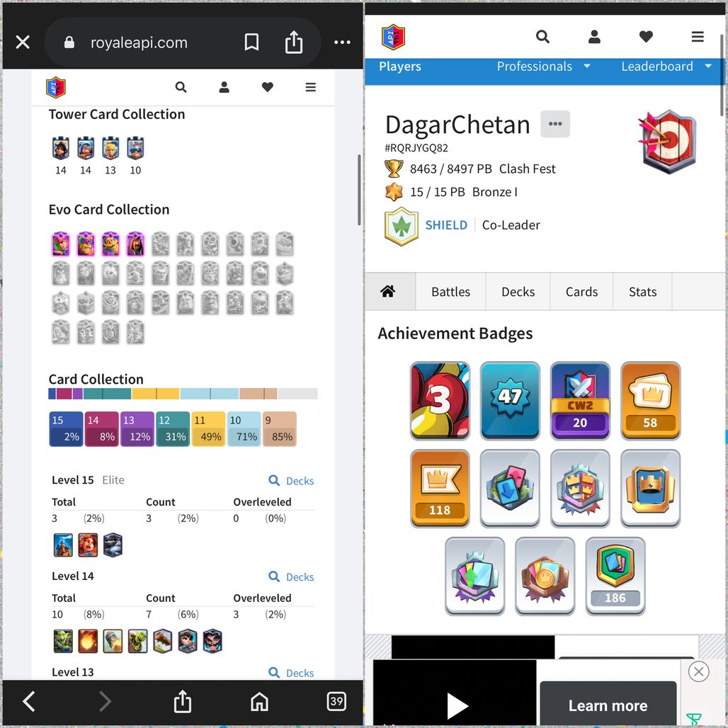Viewport: 728px width, 728px height.
Task: Select the 47 level achievement badge
Action: pos(510,401)
